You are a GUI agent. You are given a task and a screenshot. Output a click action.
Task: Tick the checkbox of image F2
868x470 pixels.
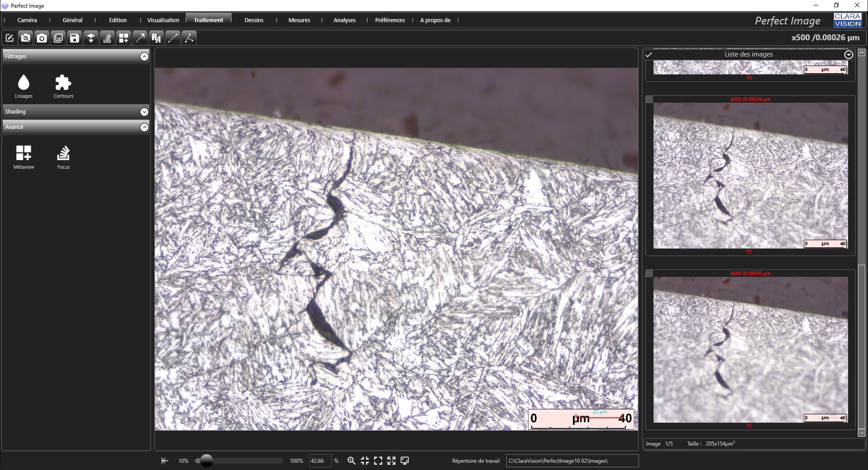coord(649,100)
